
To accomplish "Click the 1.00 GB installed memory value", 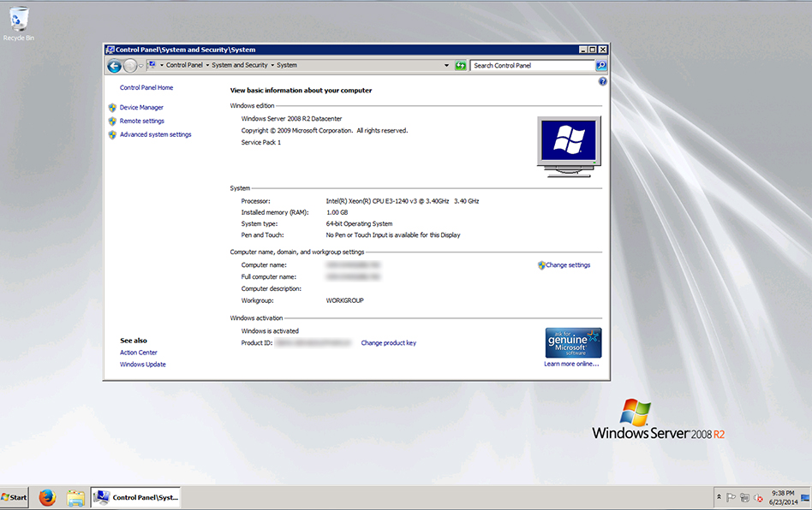I will [x=337, y=212].
